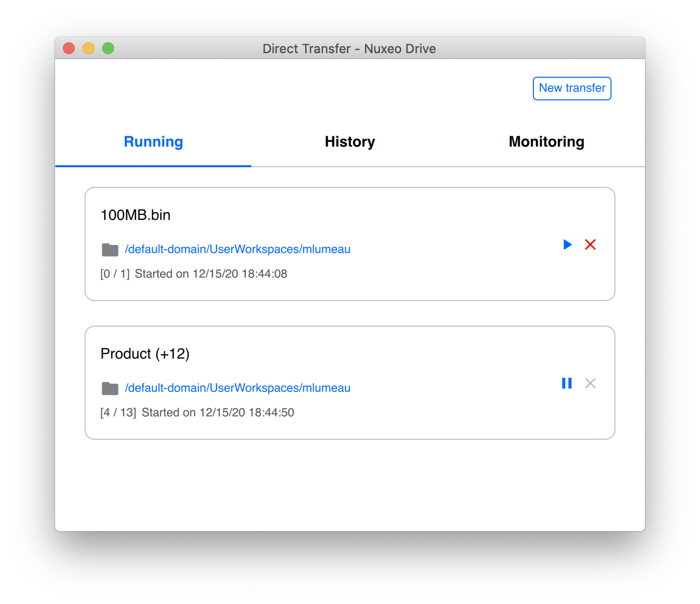Click the [0 / 1] progress counter

(115, 274)
